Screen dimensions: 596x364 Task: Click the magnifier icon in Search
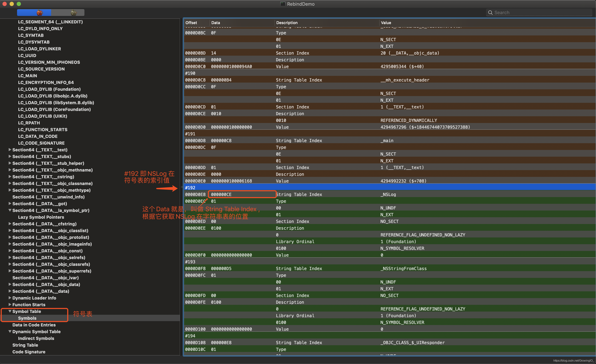click(x=490, y=13)
